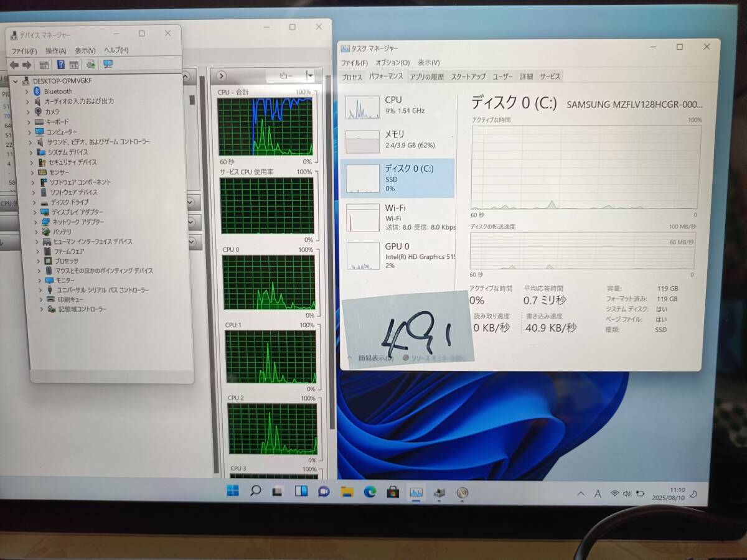Open taskbar Search
This screenshot has width=747, height=560.
255,491
